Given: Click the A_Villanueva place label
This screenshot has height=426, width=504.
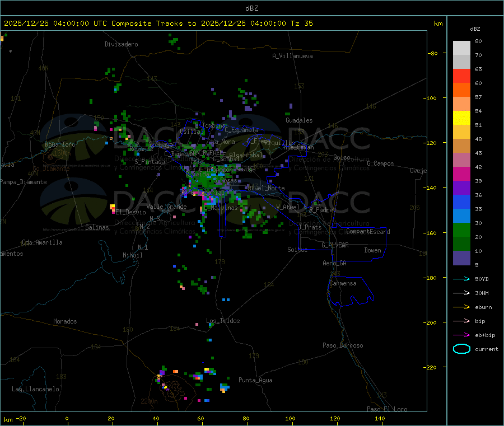Looking at the screenshot, I should pyautogui.click(x=292, y=56).
